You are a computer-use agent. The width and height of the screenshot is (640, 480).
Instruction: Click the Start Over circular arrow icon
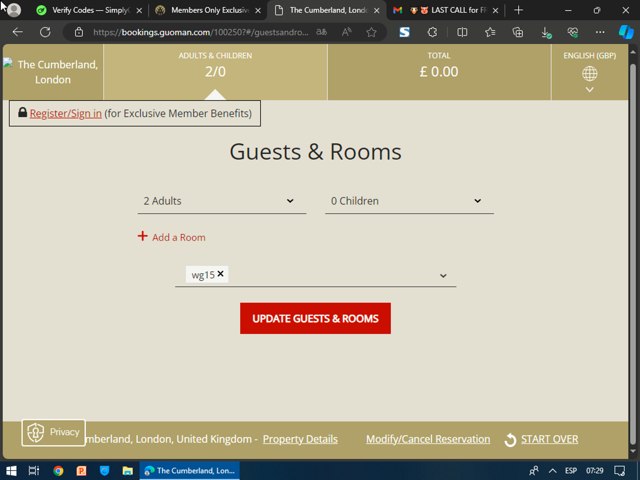510,440
